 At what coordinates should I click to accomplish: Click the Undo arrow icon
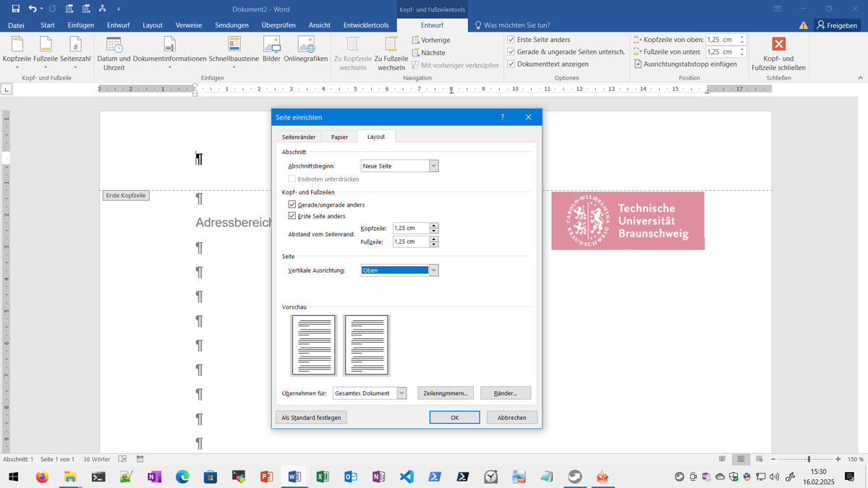[32, 9]
